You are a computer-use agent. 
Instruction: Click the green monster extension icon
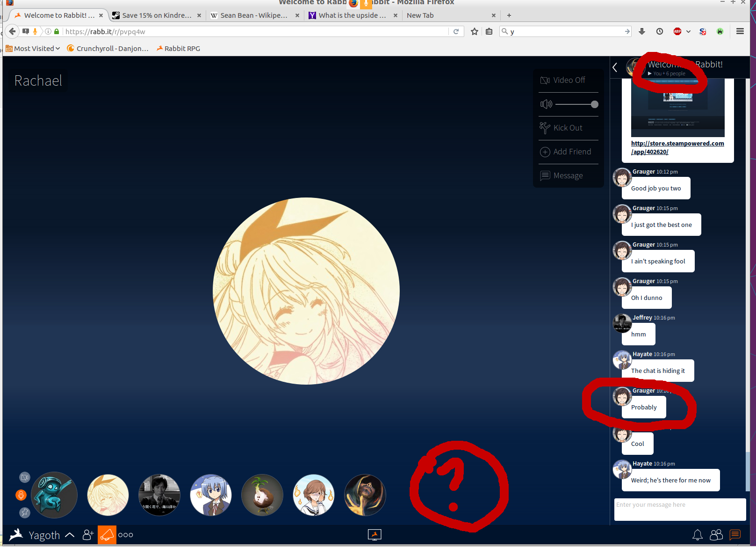coord(720,31)
